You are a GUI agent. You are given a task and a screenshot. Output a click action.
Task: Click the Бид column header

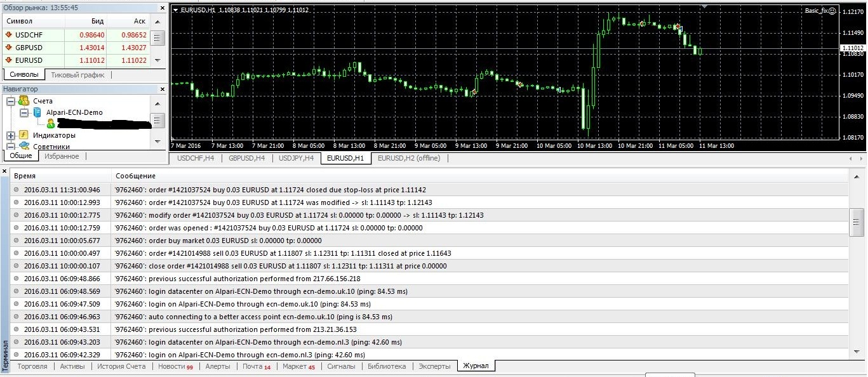pos(86,21)
